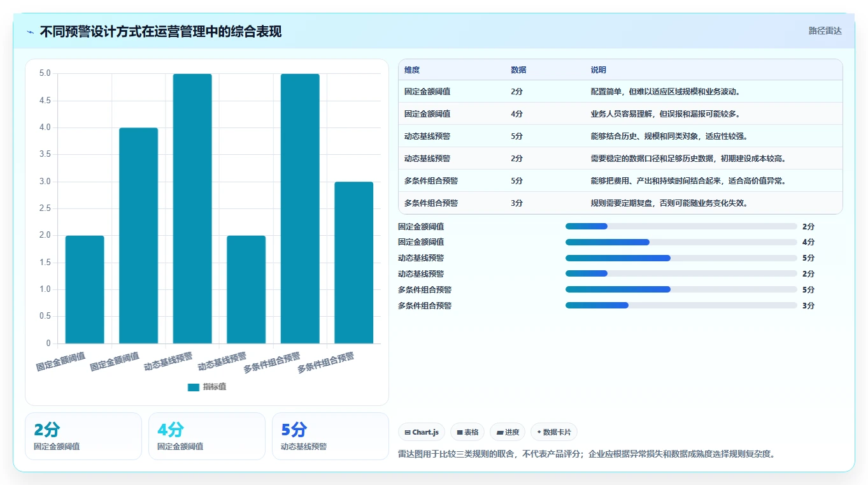868x485 pixels.
Task: Click the 多条件组合预警 progress bar showing 5分
Action: tap(681, 289)
